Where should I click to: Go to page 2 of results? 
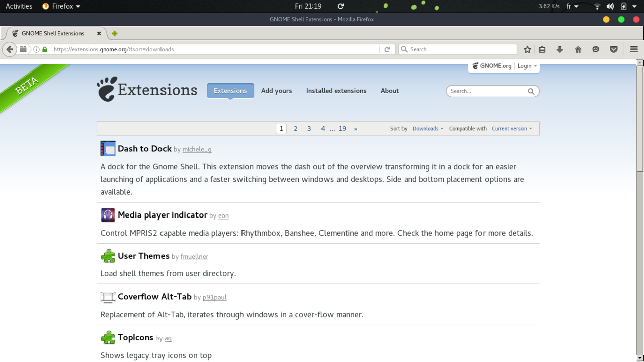[295, 129]
